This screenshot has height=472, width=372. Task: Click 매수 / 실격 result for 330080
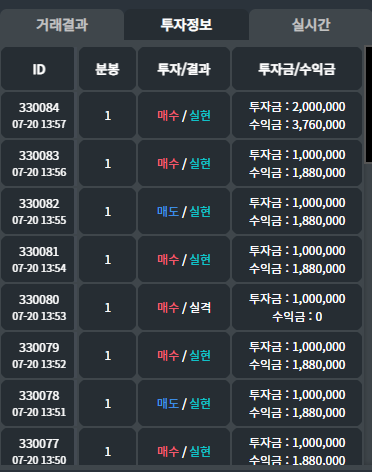[x=184, y=307]
